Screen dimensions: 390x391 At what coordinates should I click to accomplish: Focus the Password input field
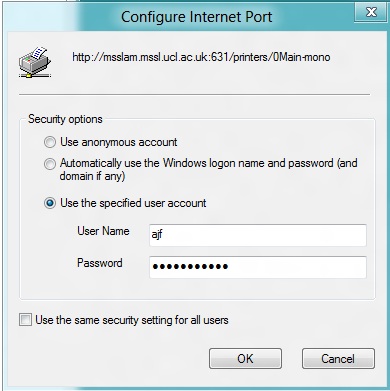258,267
